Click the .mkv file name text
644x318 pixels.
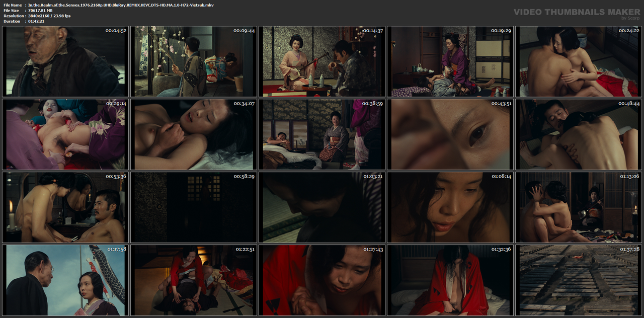tap(121, 5)
